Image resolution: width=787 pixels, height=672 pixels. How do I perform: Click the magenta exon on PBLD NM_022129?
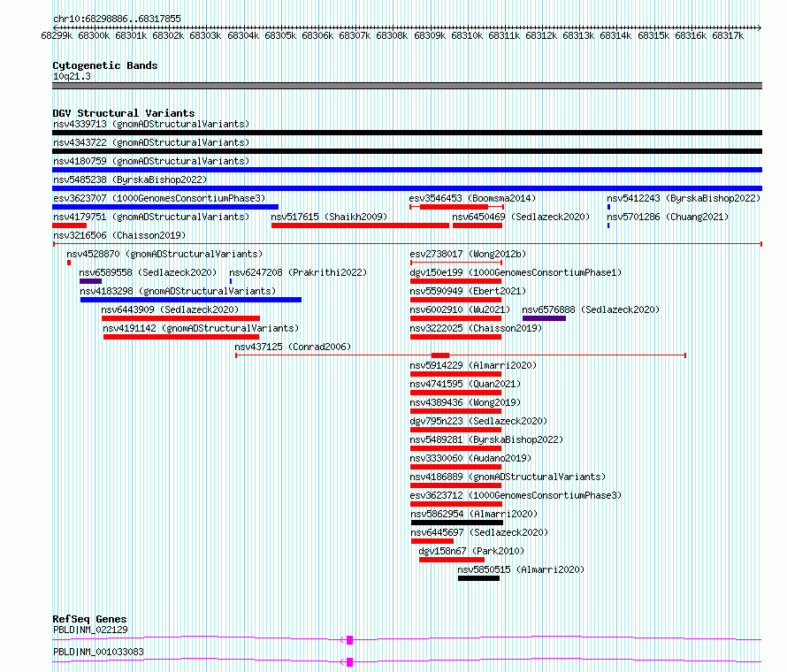click(350, 640)
